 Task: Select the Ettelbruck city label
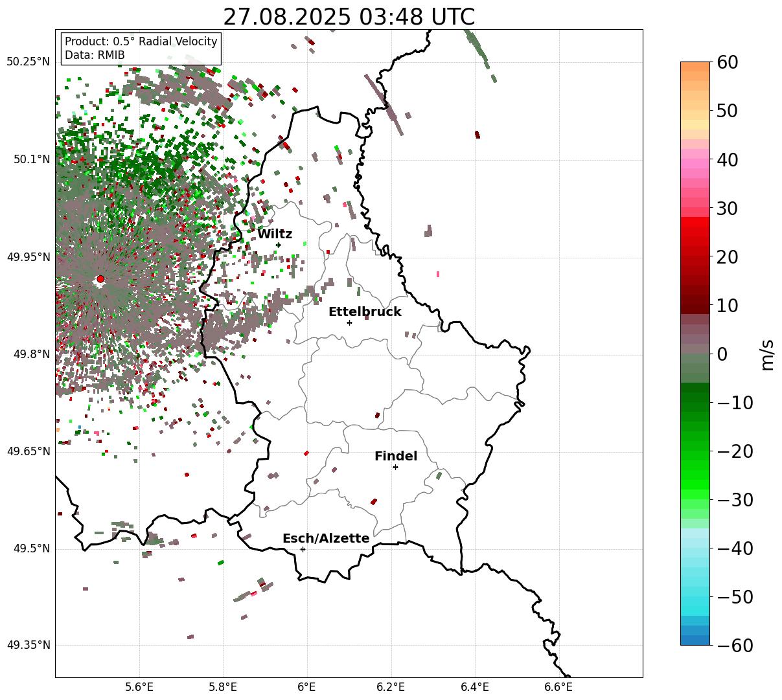(365, 312)
